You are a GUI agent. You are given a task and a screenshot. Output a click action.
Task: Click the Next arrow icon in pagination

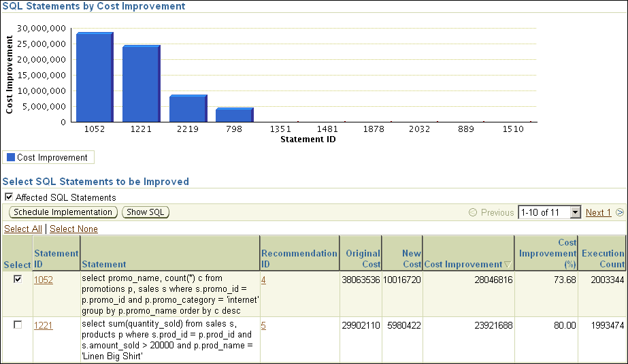click(x=620, y=212)
